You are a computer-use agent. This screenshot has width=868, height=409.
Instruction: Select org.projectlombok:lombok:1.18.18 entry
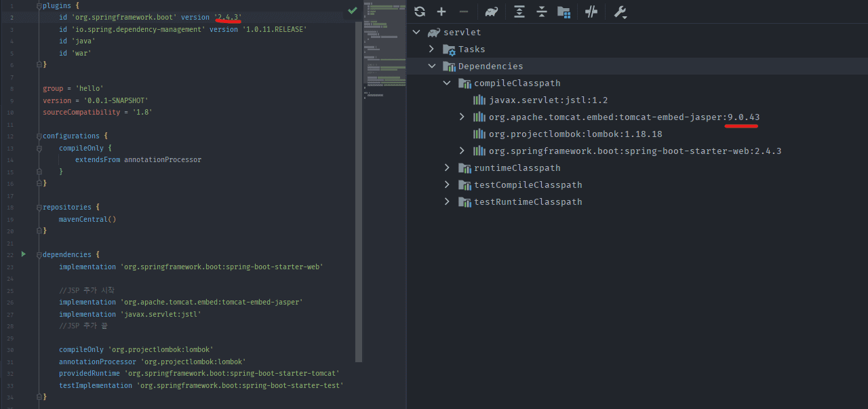(x=575, y=134)
